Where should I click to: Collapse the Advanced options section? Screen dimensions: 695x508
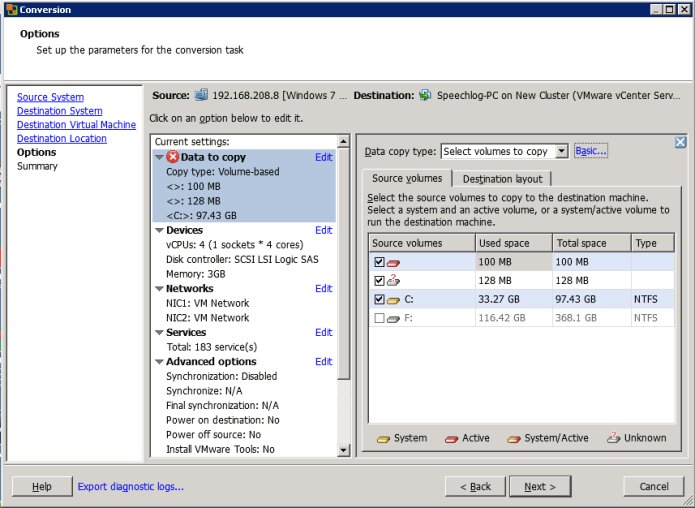click(x=159, y=362)
